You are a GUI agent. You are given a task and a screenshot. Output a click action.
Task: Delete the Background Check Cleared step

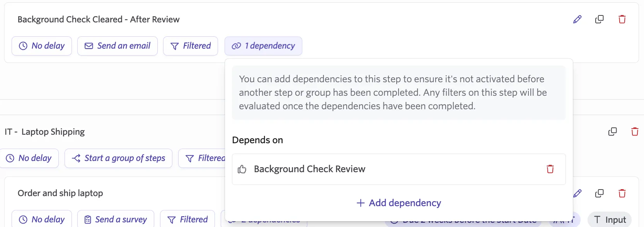622,19
